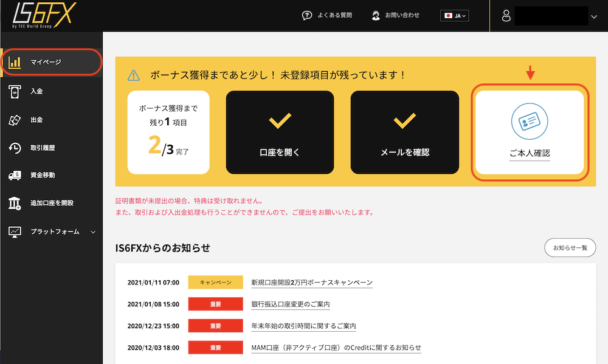Click the user profile icon
Screen dimensions: 608x364
coord(506,16)
